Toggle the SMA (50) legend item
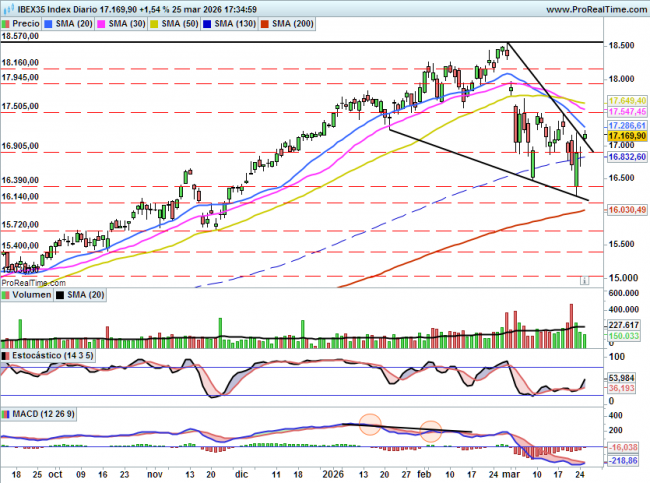Screen dimensions: 650x483 point(175,24)
